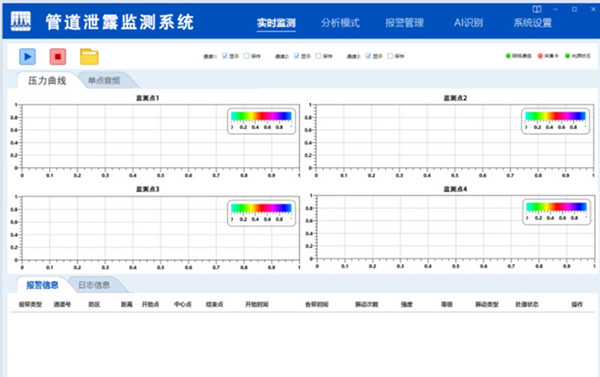The width and height of the screenshot is (600, 377).
Task: Switch to the 日志信息 tab
Action: click(94, 285)
